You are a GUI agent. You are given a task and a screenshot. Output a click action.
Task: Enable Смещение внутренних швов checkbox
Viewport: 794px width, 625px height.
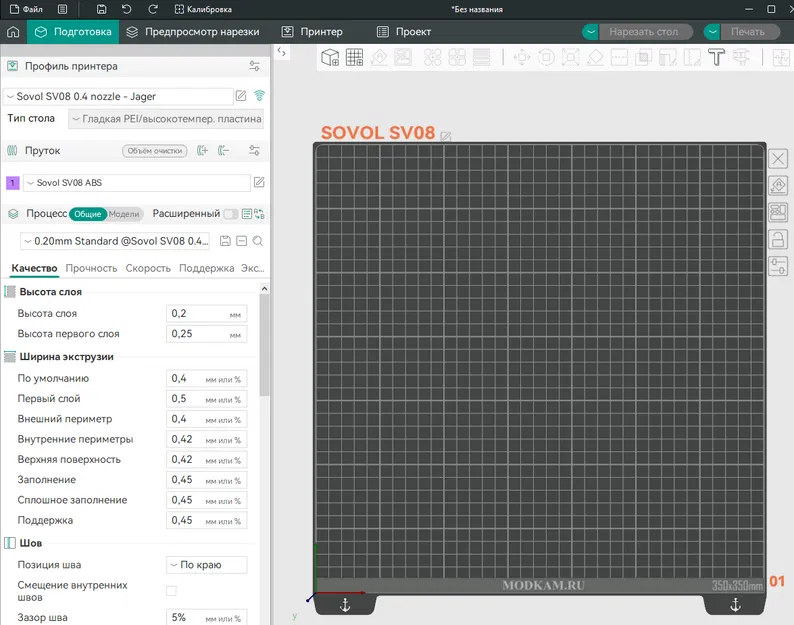[172, 591]
